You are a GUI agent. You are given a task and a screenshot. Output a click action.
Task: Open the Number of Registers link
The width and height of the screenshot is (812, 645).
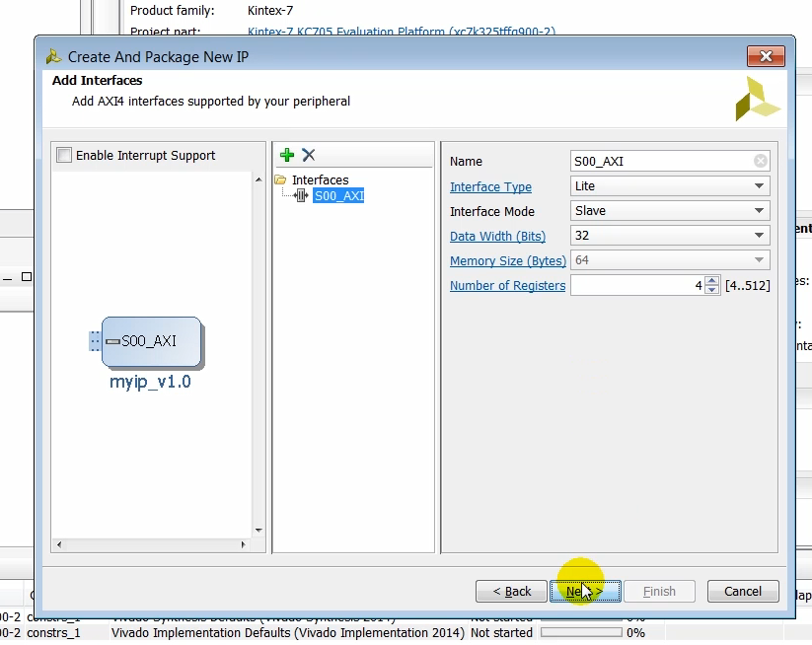pos(507,286)
